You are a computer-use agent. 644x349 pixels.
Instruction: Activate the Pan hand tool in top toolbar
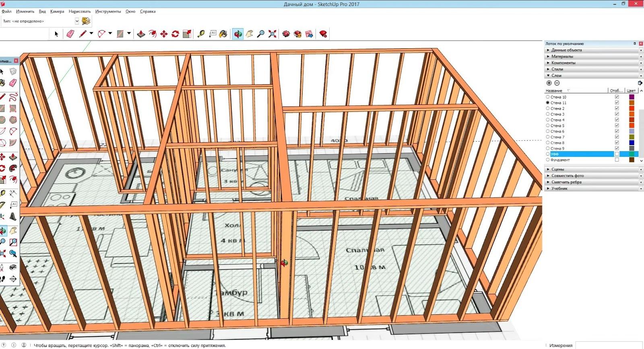(x=250, y=34)
